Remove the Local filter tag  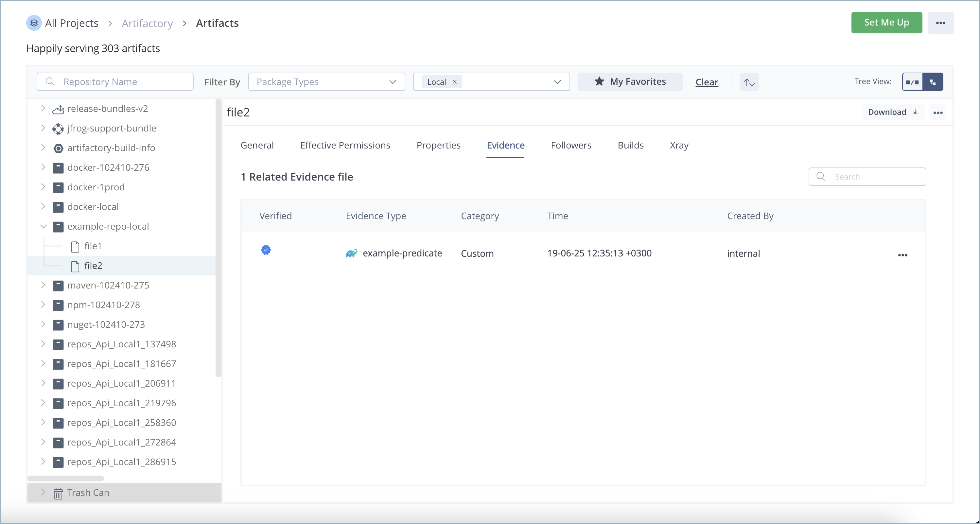coord(454,82)
